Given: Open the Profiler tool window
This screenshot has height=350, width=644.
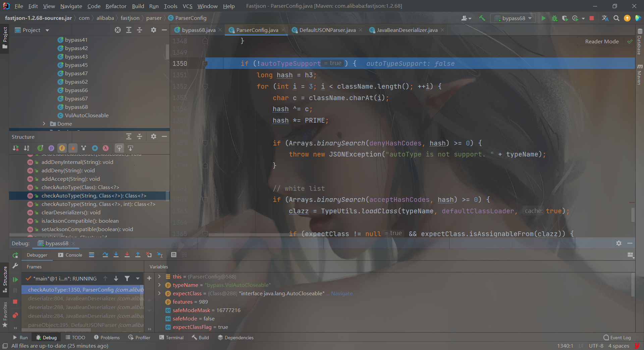Looking at the screenshot, I should (139, 338).
